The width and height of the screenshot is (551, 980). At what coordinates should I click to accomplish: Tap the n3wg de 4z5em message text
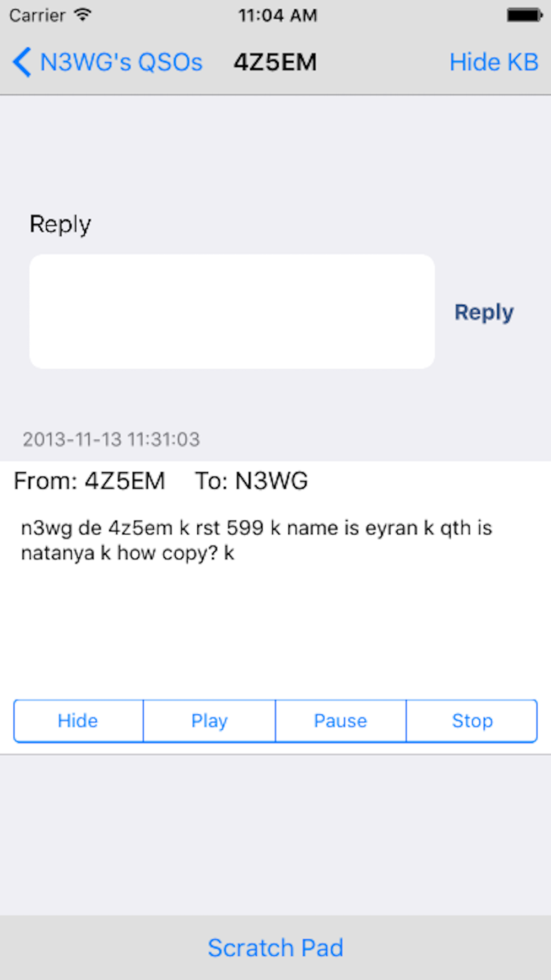click(x=256, y=540)
